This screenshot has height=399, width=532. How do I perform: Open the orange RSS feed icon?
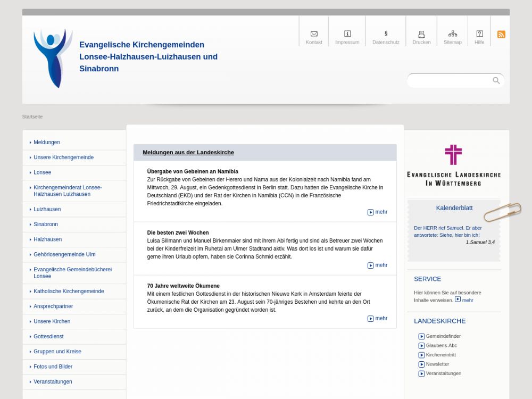(x=501, y=35)
